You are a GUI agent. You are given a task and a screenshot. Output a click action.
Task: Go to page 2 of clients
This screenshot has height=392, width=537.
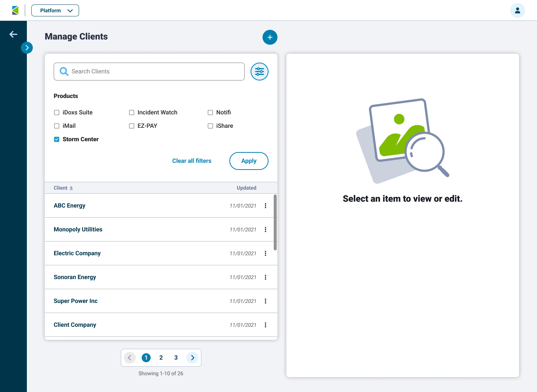click(161, 358)
